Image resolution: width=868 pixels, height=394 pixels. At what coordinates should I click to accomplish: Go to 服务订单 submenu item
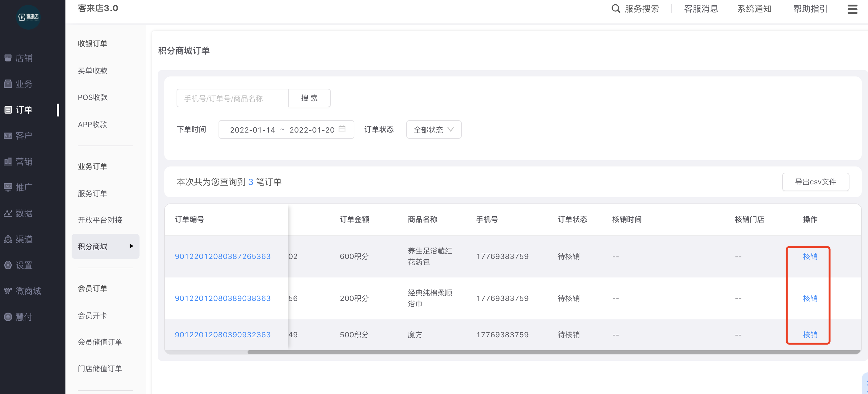[x=93, y=194]
